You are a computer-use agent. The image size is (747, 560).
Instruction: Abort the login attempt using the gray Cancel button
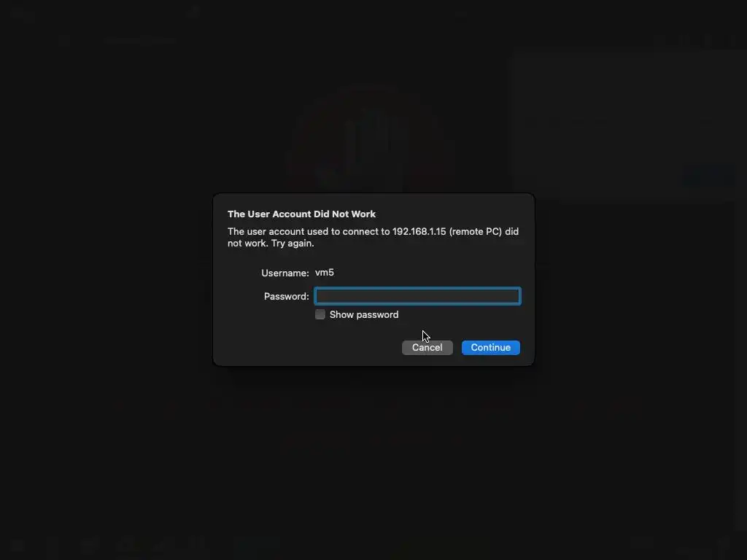[x=427, y=348]
